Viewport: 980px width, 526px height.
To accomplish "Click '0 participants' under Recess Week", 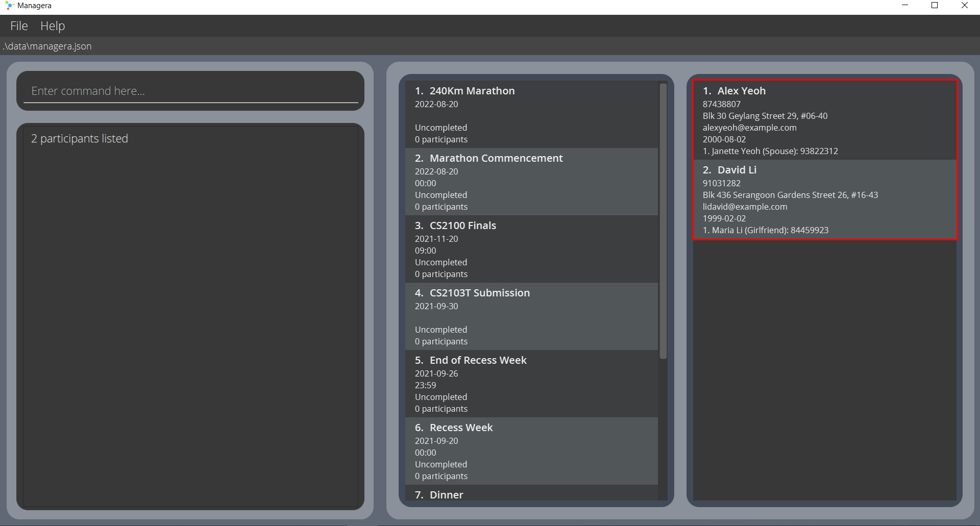I will coord(441,476).
